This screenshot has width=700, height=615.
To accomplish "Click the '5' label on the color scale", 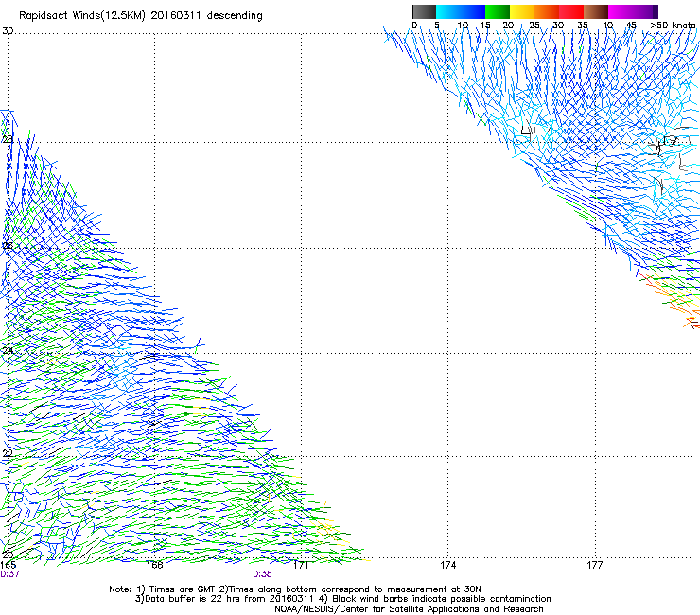I will point(437,26).
